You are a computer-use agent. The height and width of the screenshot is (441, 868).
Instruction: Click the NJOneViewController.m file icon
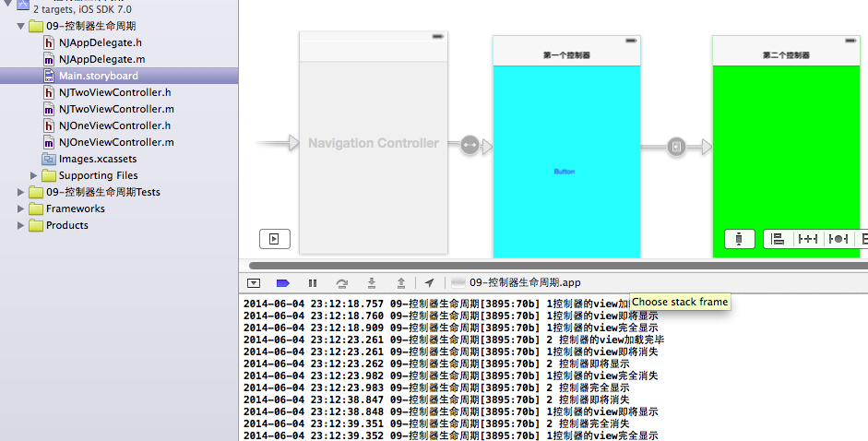click(x=49, y=142)
